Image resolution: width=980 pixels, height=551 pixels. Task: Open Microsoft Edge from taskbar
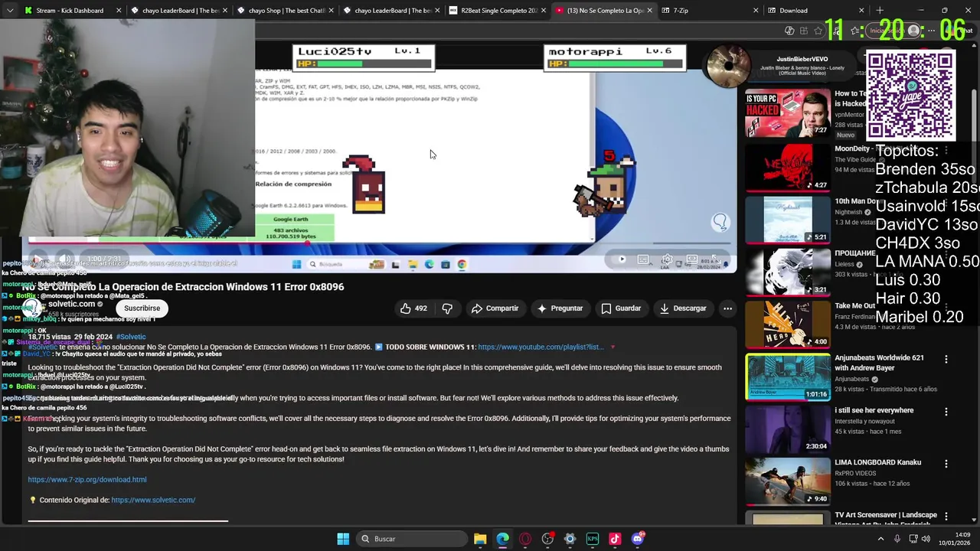pyautogui.click(x=502, y=539)
